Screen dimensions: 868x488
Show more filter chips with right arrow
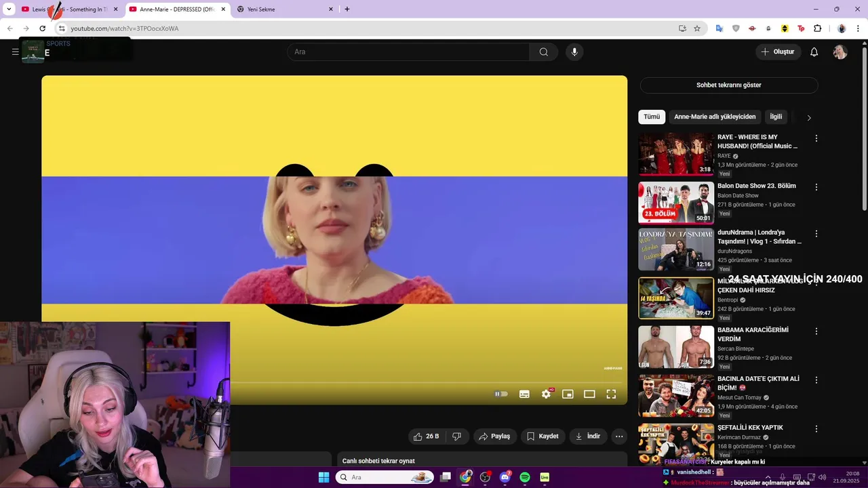[x=809, y=117]
